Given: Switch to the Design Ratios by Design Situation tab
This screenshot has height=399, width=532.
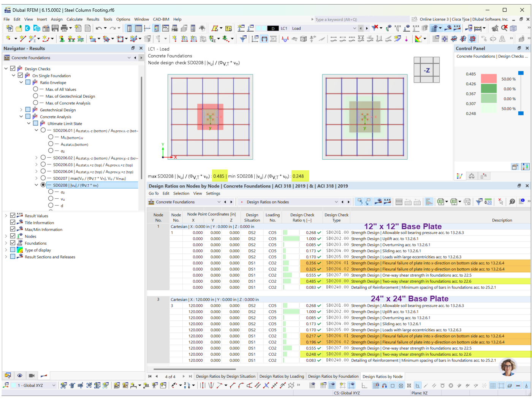Looking at the screenshot, I should click(226, 376).
